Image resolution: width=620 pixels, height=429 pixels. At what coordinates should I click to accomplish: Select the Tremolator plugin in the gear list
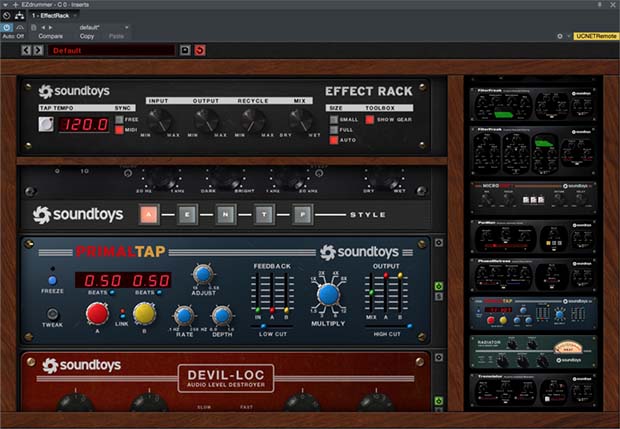(533, 390)
